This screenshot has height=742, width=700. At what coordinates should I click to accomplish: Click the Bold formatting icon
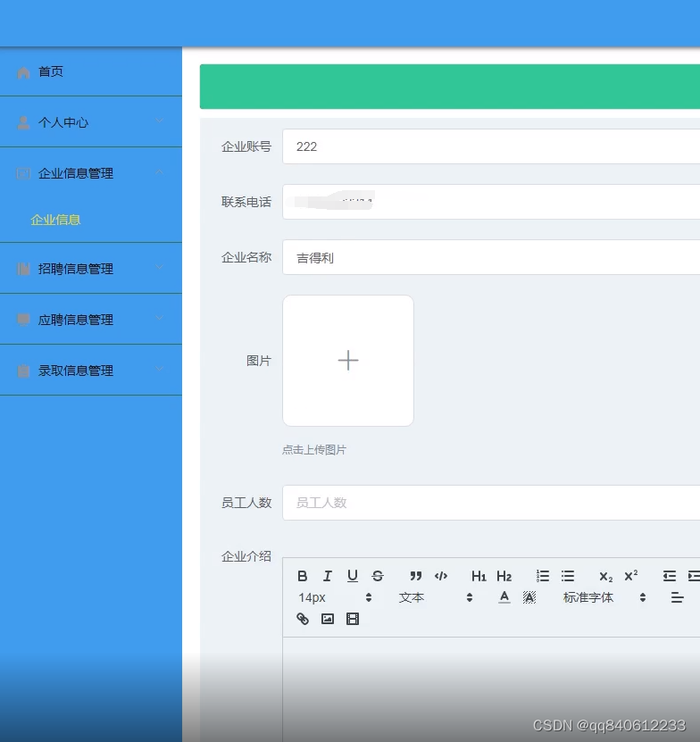(303, 576)
